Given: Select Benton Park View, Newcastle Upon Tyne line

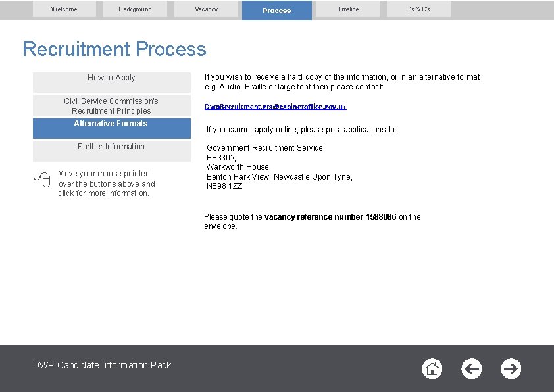Looking at the screenshot, I should (280, 176).
